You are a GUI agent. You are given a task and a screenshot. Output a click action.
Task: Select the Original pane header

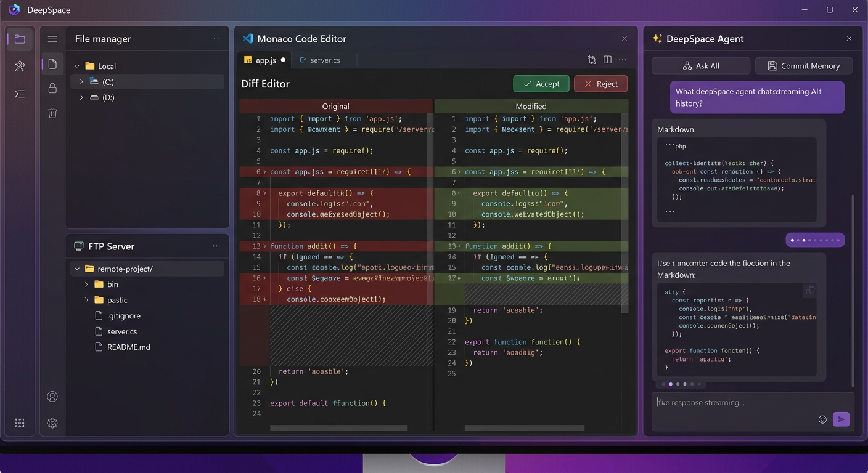(x=336, y=106)
